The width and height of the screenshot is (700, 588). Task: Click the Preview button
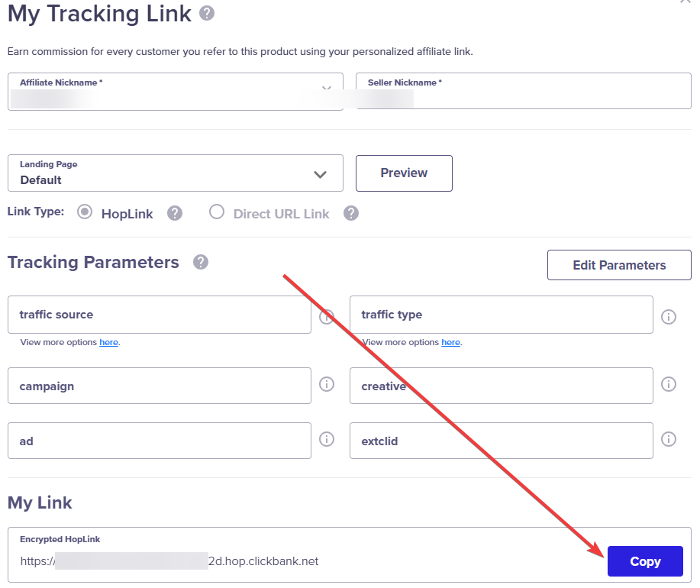(x=404, y=173)
